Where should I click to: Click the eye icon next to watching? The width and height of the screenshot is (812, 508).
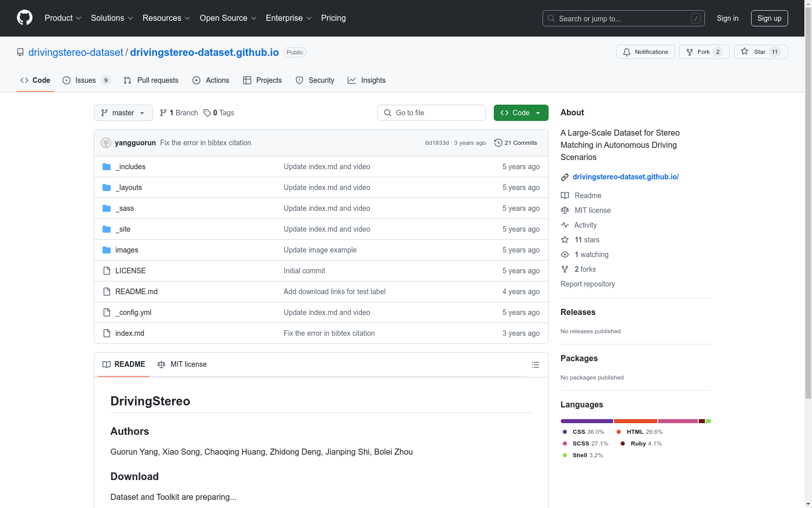click(x=565, y=255)
